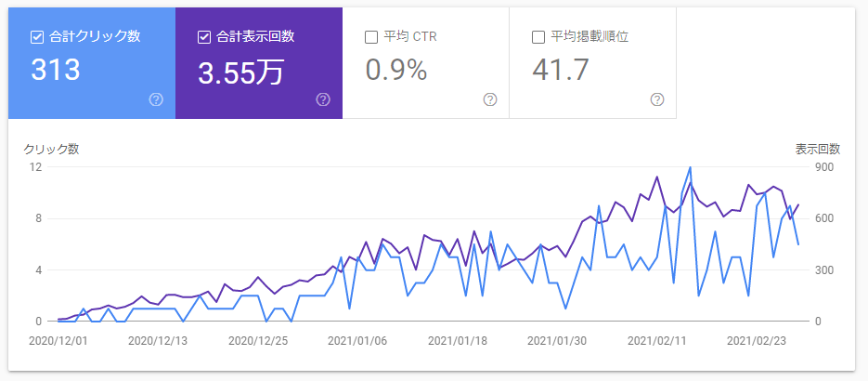Click the 900 impressions axis tick
The height and width of the screenshot is (381, 868).
(x=823, y=167)
